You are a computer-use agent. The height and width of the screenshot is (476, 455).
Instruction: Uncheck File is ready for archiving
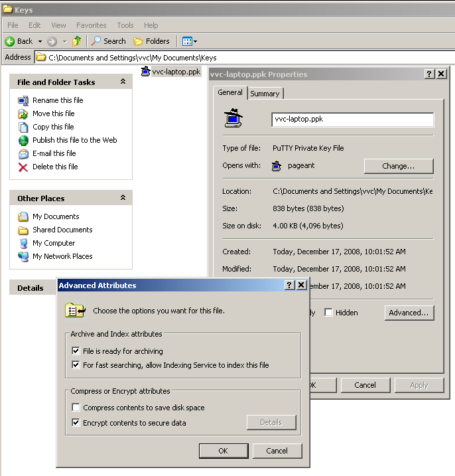[76, 351]
